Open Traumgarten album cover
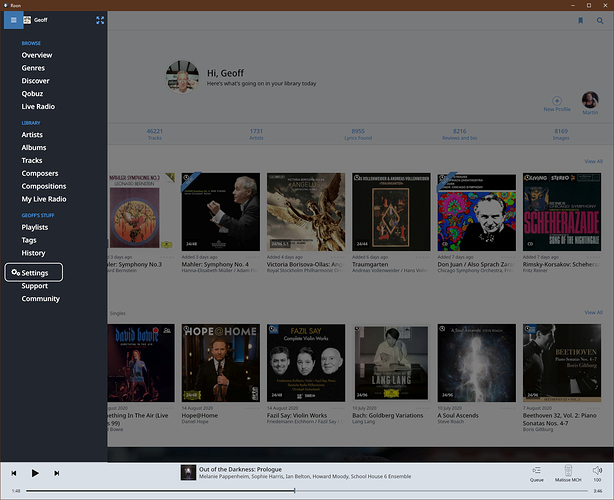The image size is (614, 500). (391, 212)
